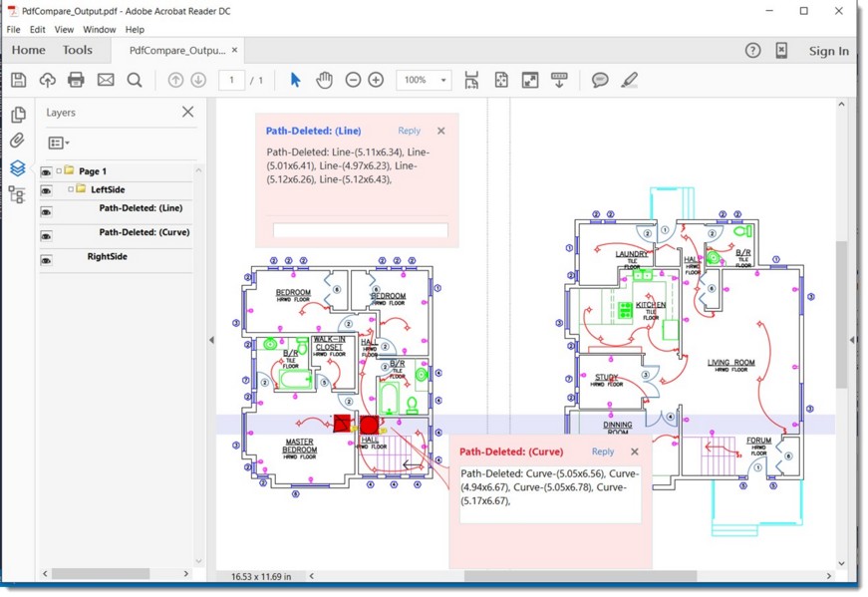Open the 100% zoom level dropdown
This screenshot has height=597, width=868.
[442, 80]
